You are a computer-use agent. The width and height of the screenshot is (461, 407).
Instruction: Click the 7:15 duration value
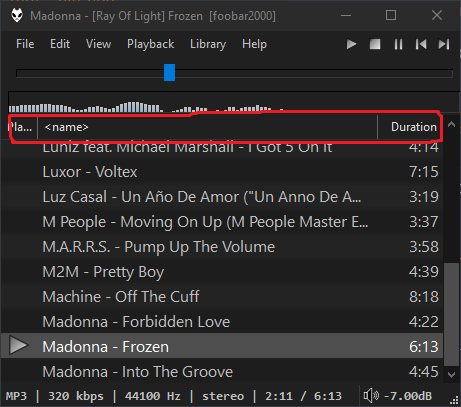pyautogui.click(x=424, y=172)
